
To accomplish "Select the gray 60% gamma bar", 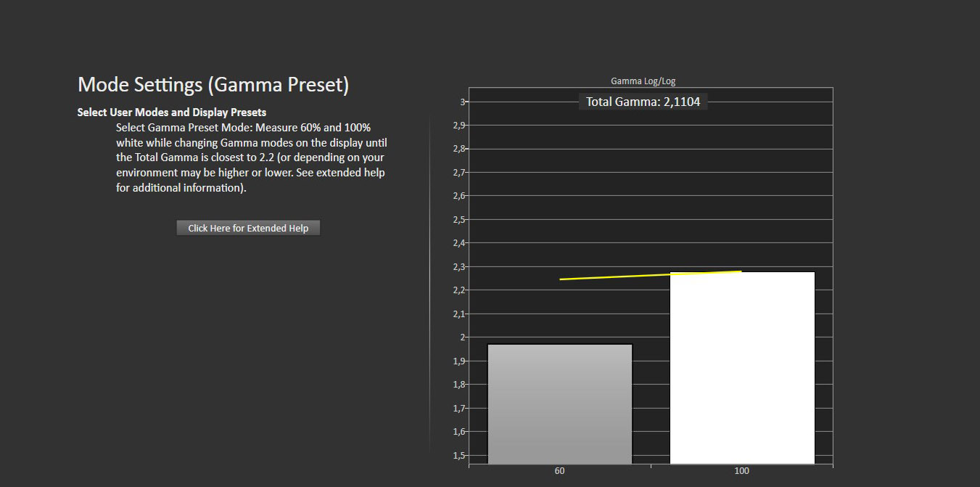I will pos(559,404).
